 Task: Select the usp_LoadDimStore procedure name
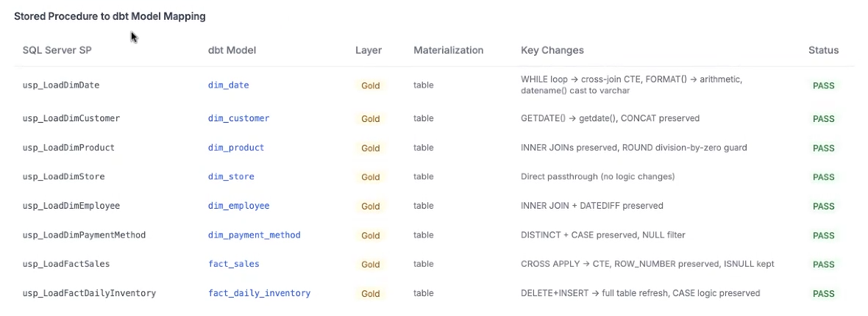tap(64, 176)
